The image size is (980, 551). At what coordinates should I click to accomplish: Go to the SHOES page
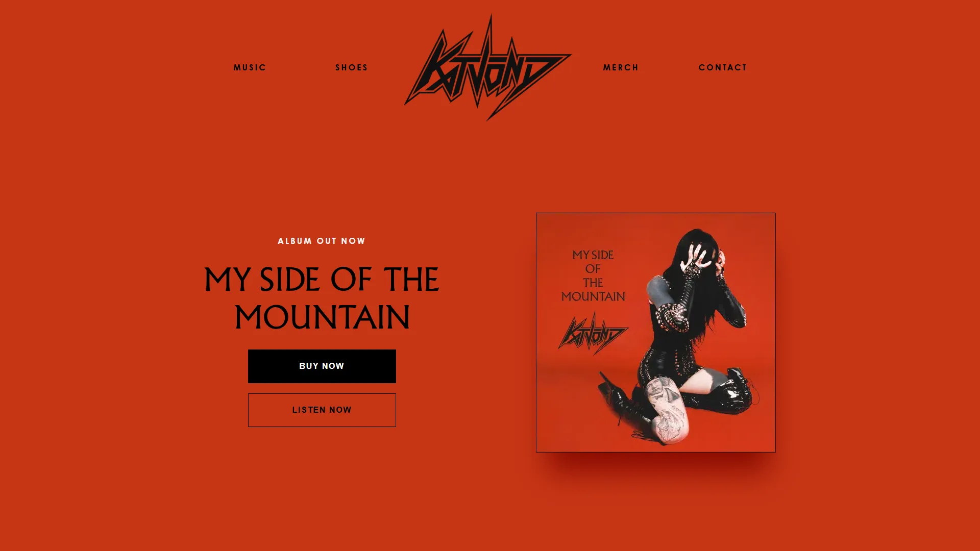[352, 67]
